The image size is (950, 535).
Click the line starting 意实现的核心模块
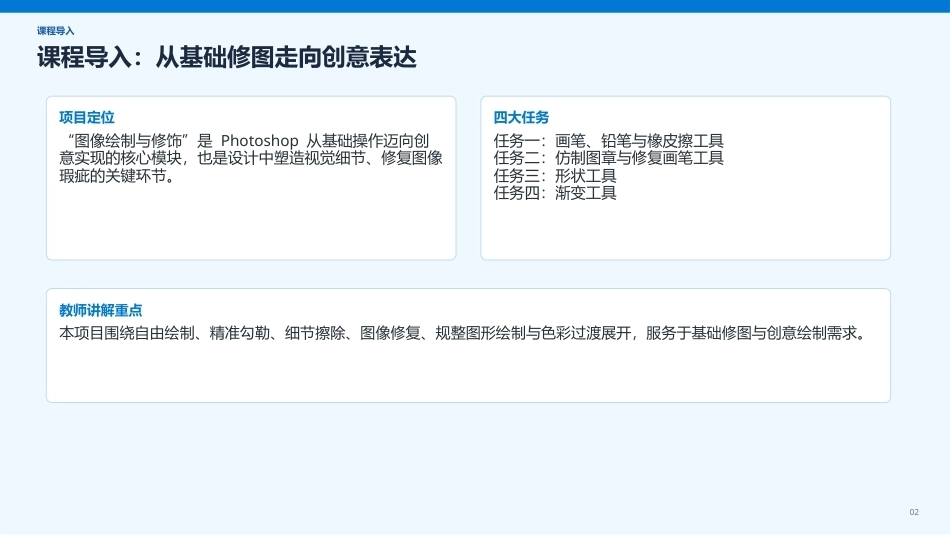click(251, 158)
